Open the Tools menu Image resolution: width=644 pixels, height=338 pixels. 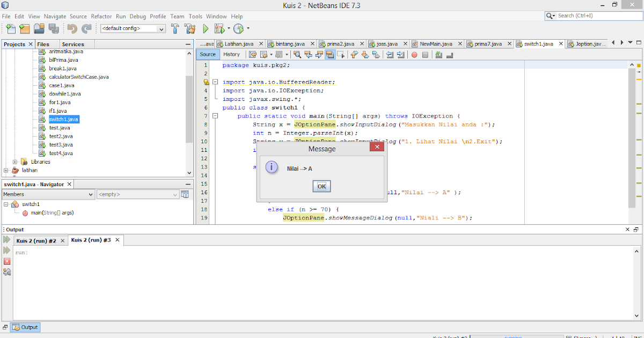point(195,17)
